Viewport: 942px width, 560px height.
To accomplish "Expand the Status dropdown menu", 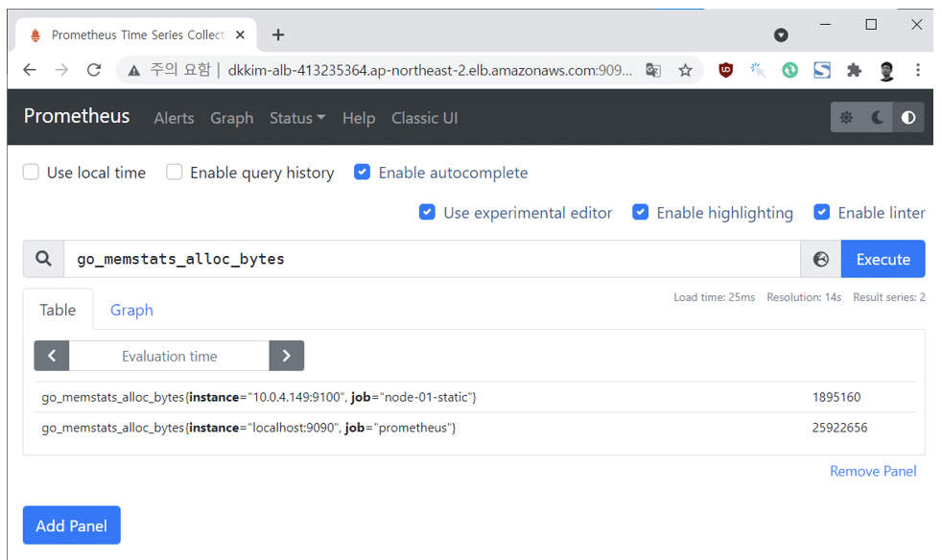I will click(x=297, y=118).
